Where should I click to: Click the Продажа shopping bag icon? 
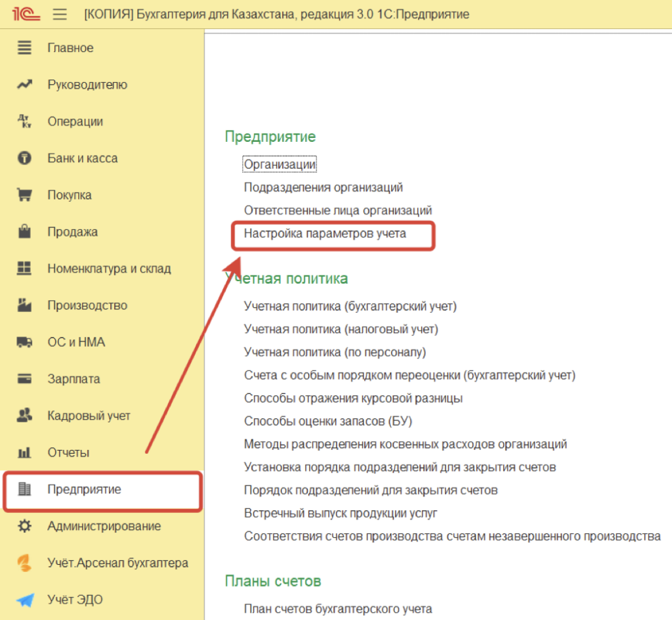(x=25, y=232)
